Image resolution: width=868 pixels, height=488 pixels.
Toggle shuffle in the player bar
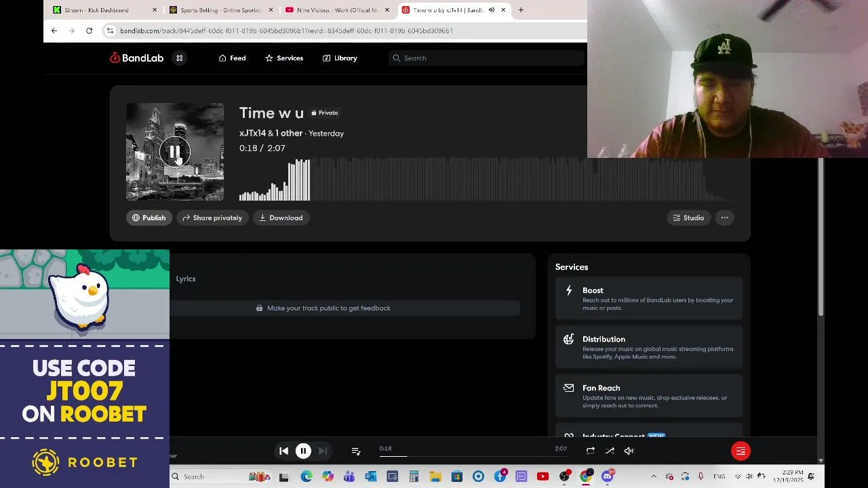610,451
